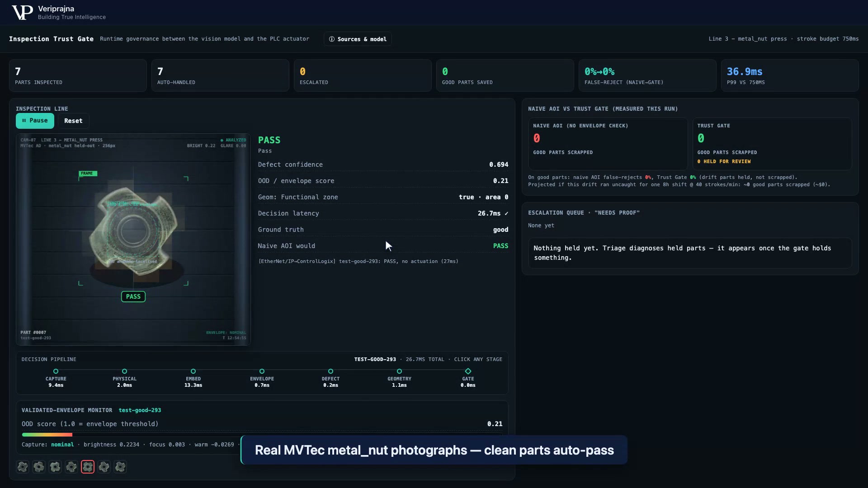Select the EMBED pipeline stage node
The height and width of the screenshot is (488, 868).
click(193, 371)
